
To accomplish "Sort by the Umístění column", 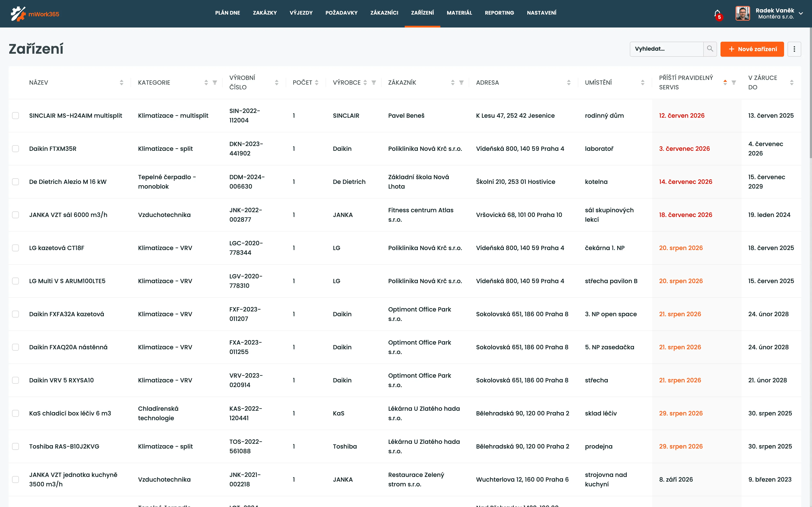I will click(642, 82).
